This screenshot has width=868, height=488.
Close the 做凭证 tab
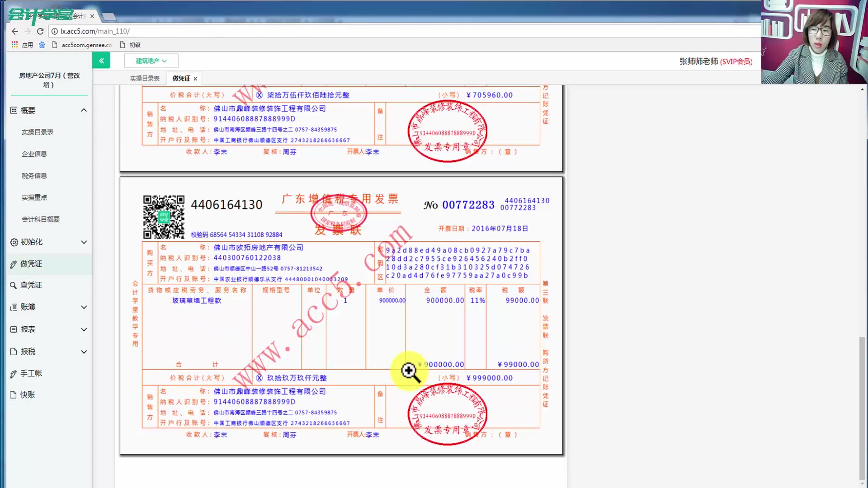[196, 78]
